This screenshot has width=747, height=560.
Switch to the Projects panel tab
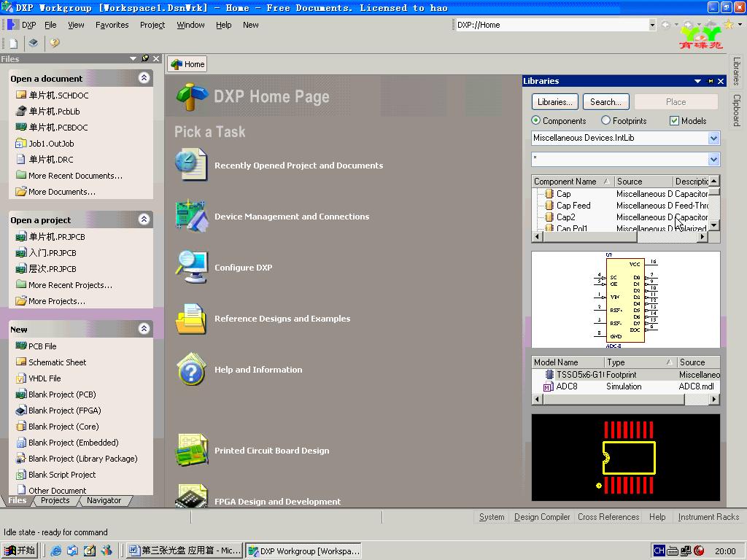[55, 500]
